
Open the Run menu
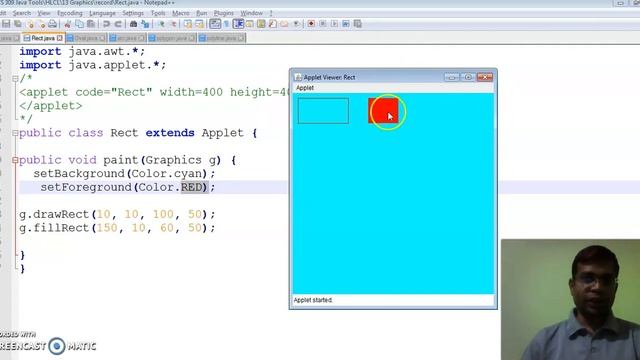tap(202, 13)
